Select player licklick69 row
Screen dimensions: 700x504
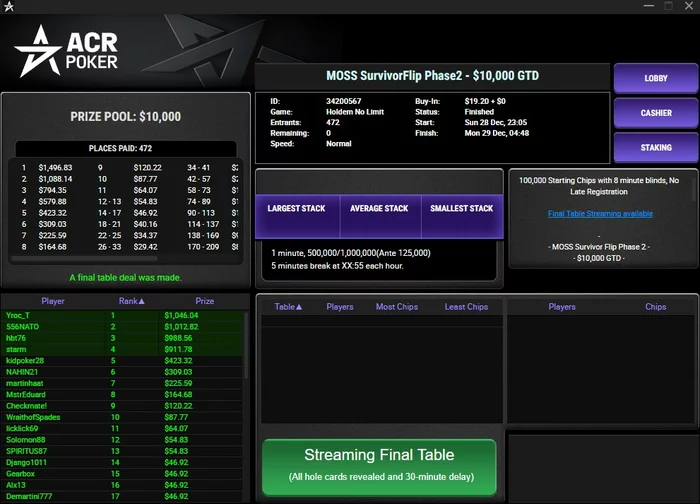[122, 428]
